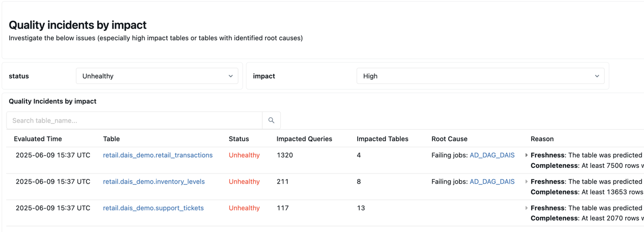Open the status dropdown showing Unhealthy

[x=157, y=76]
